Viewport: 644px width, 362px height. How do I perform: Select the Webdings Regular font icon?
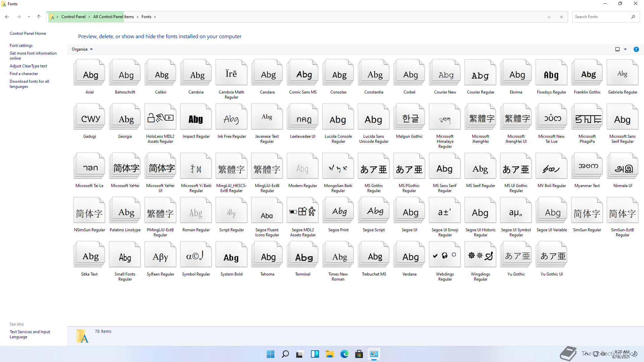pyautogui.click(x=445, y=254)
